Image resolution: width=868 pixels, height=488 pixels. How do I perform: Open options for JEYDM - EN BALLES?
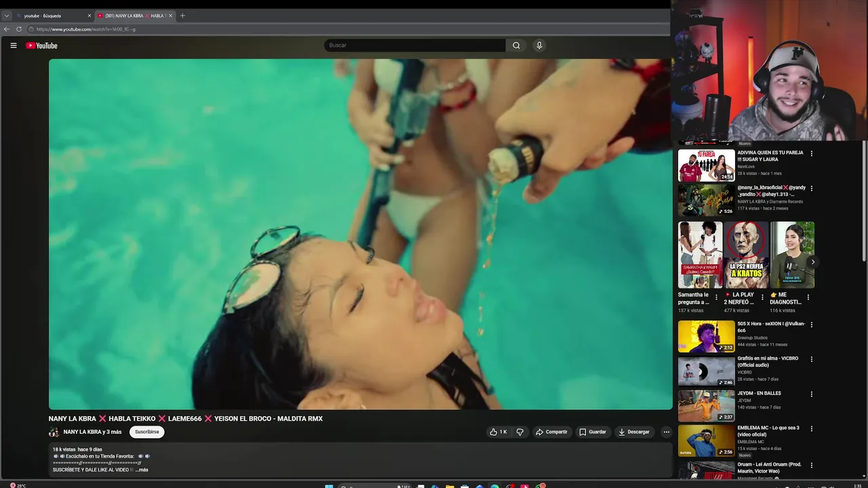point(811,394)
